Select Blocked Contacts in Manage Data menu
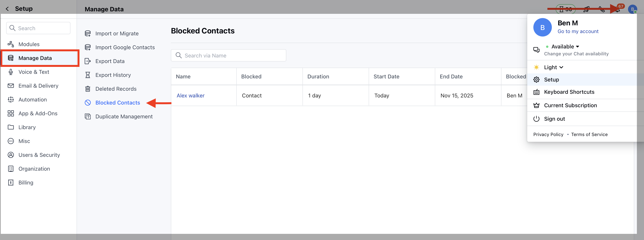Screen dimensions: 644x240 [118, 103]
